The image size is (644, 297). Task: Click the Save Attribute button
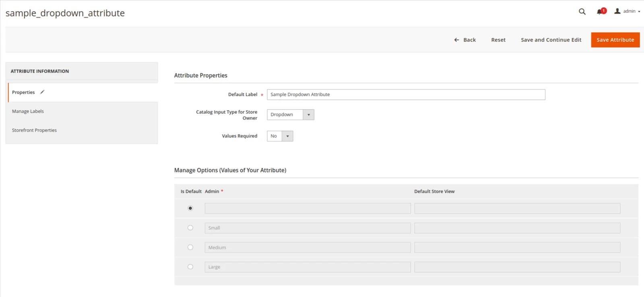point(615,40)
